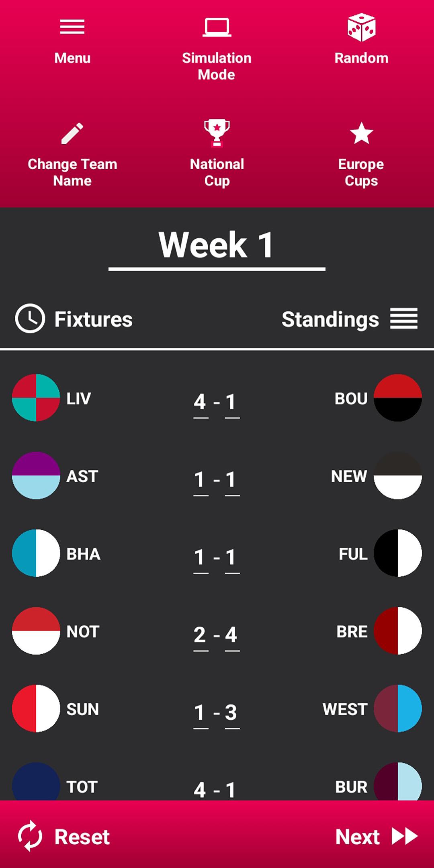Edit the BOU away score field

[231, 402]
